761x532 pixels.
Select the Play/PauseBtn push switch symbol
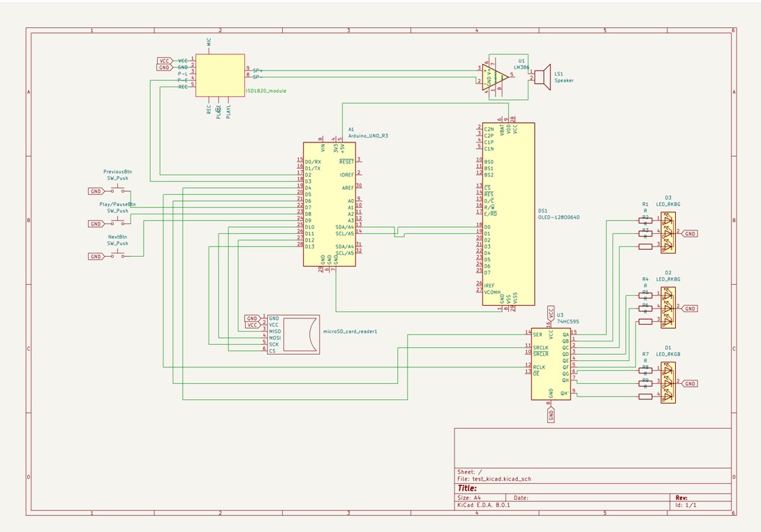(118, 223)
